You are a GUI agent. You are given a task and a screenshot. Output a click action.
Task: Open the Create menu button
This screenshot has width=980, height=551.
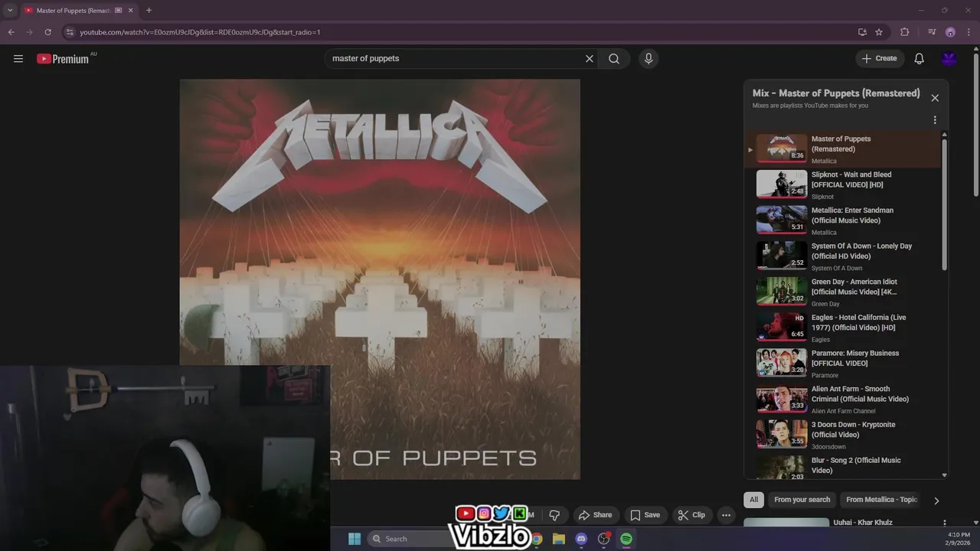coord(880,59)
